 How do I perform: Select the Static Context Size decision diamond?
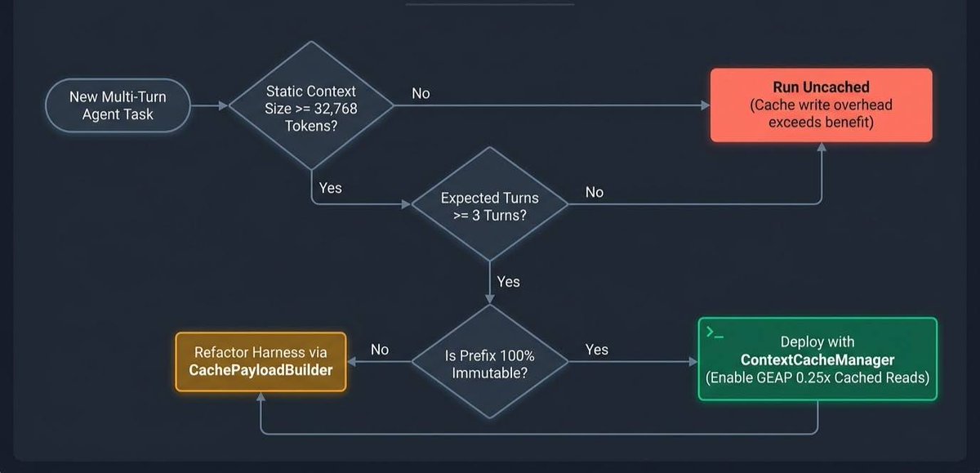point(311,105)
